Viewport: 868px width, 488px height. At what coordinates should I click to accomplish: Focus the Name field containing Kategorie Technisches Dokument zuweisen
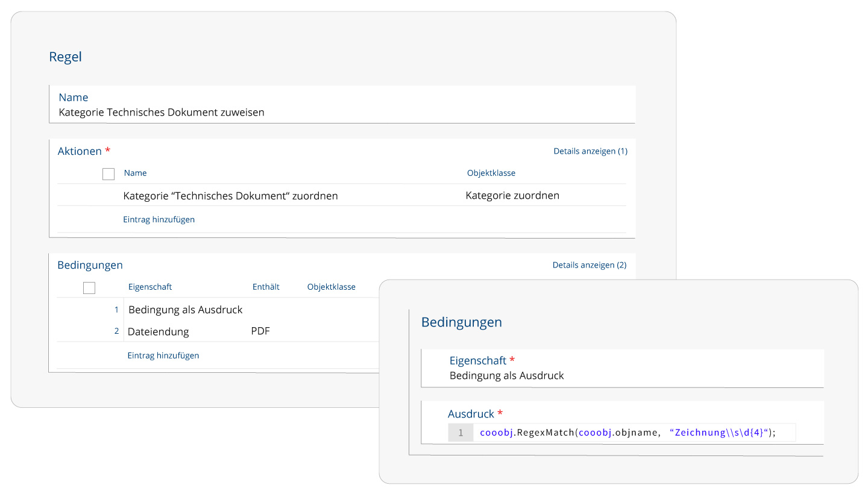point(342,105)
